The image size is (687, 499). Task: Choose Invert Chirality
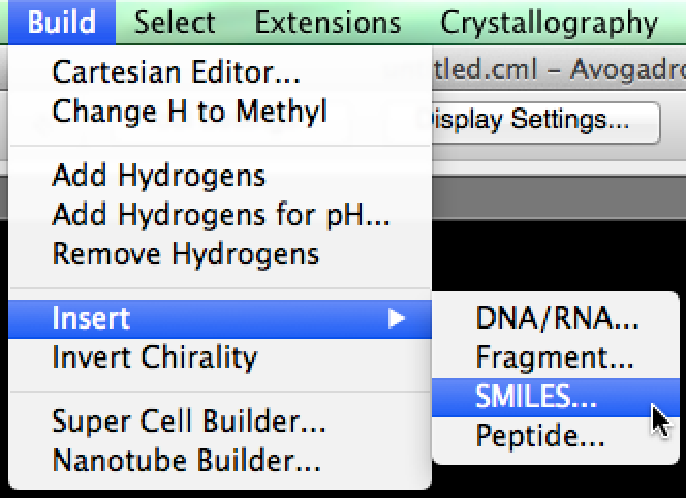[155, 357]
